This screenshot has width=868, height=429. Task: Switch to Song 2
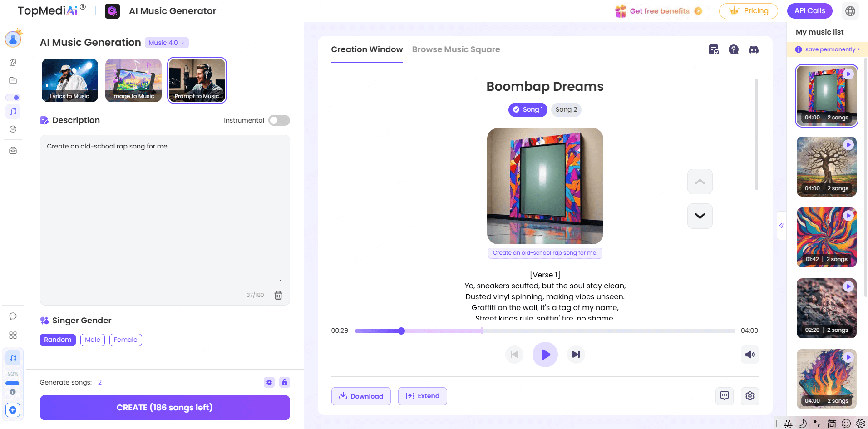point(566,109)
